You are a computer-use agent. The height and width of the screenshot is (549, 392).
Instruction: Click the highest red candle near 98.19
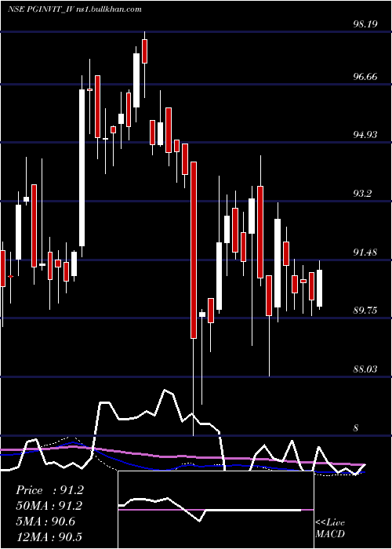point(144,51)
